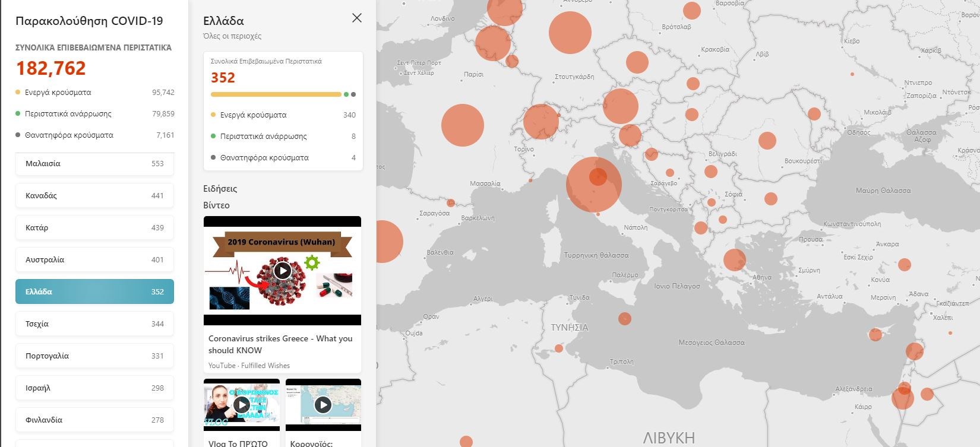The height and width of the screenshot is (447, 980).
Task: Click the yellow active cases progress bar
Action: click(276, 94)
